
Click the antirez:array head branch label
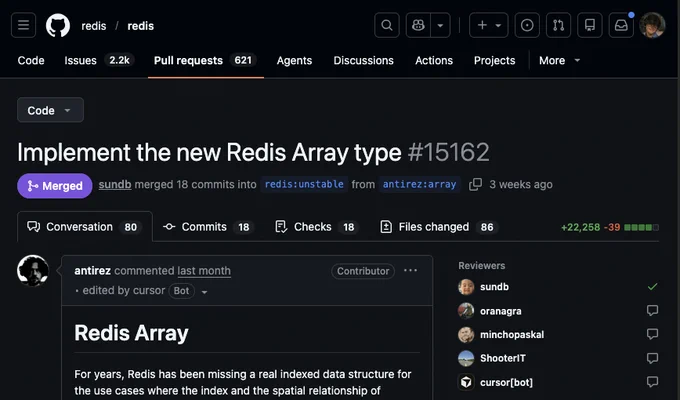coord(419,184)
